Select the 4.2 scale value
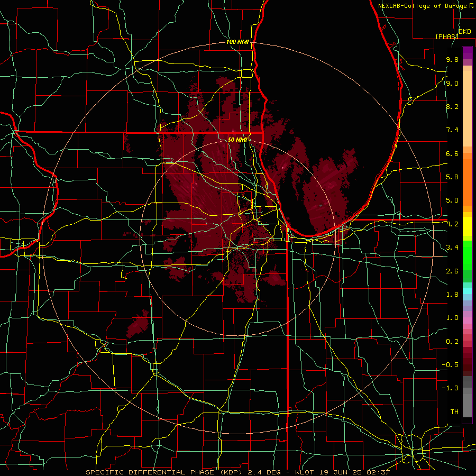476x476 pixels. coord(452,224)
